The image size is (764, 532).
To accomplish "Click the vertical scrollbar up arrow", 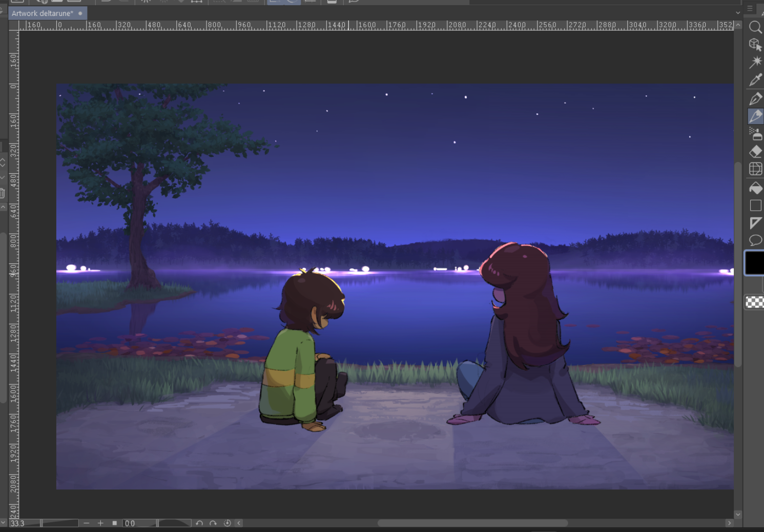I will tap(738, 25).
